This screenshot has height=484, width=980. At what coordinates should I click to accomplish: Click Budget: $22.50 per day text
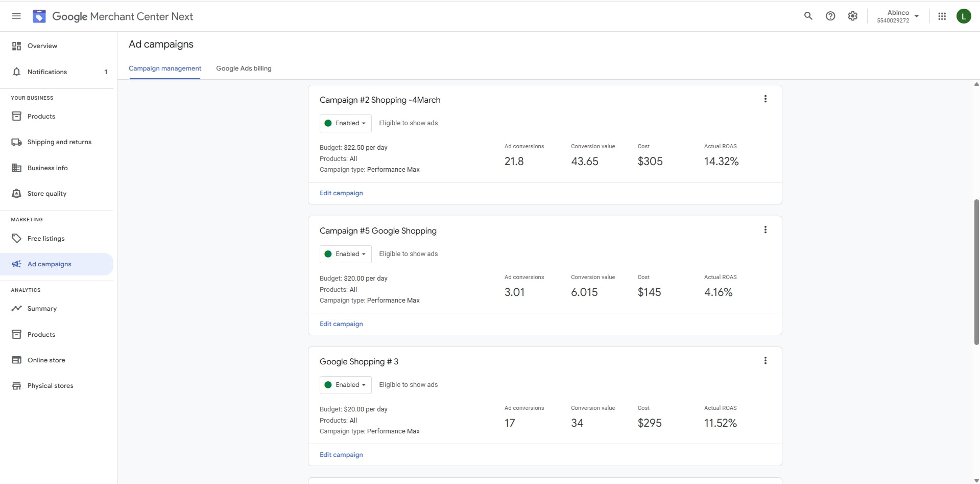[353, 148]
